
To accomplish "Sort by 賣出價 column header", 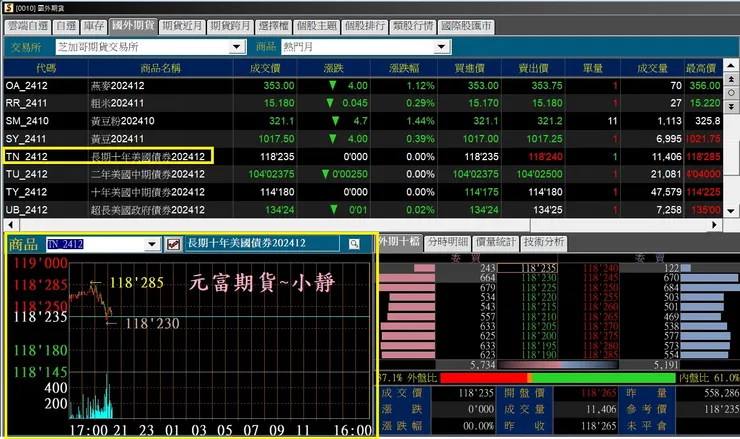I will click(x=533, y=68).
